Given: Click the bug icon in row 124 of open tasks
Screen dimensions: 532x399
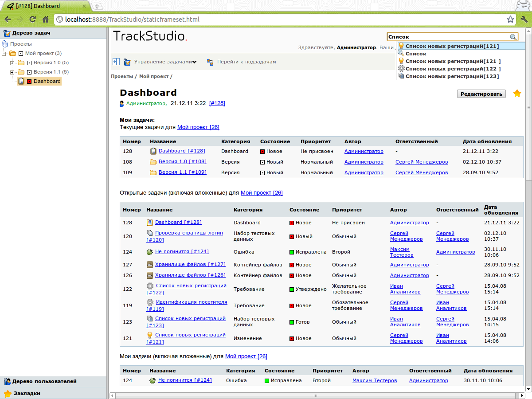Looking at the screenshot, I should click(x=150, y=252).
